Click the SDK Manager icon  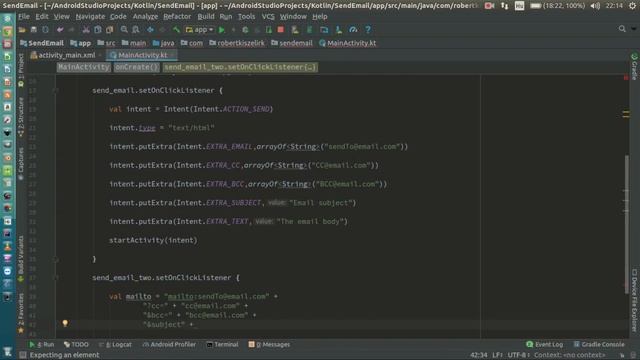(x=338, y=30)
